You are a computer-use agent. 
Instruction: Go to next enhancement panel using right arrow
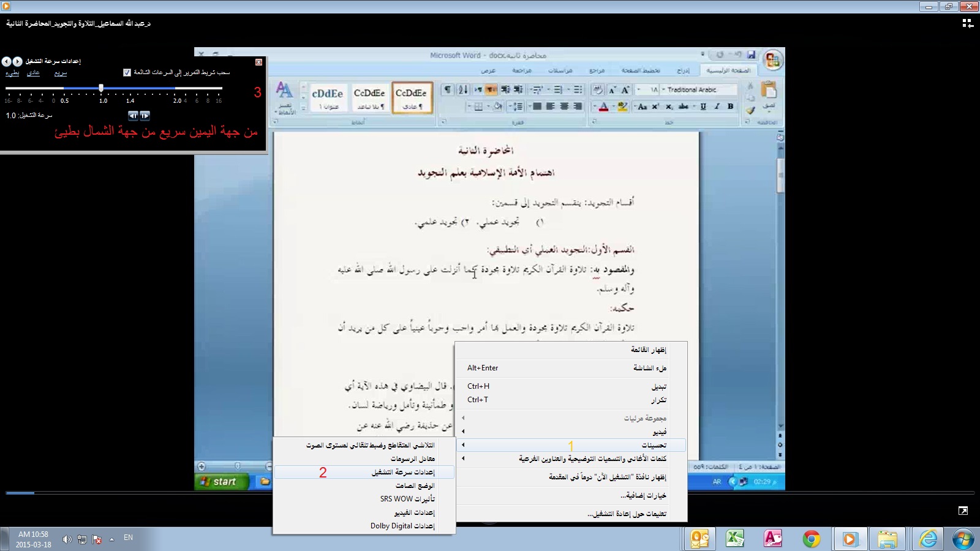pos(18,62)
